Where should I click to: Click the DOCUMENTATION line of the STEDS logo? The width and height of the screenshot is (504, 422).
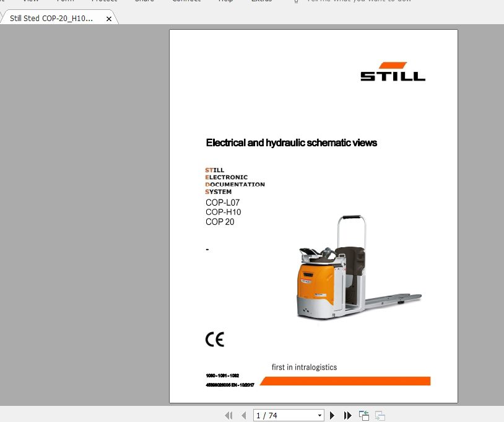(235, 184)
